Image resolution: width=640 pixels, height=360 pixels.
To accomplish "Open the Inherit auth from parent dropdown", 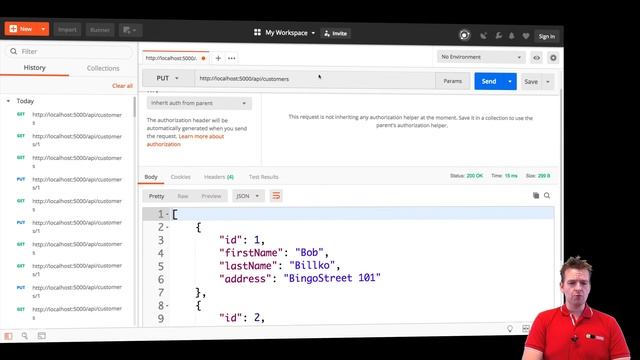I will 199,103.
